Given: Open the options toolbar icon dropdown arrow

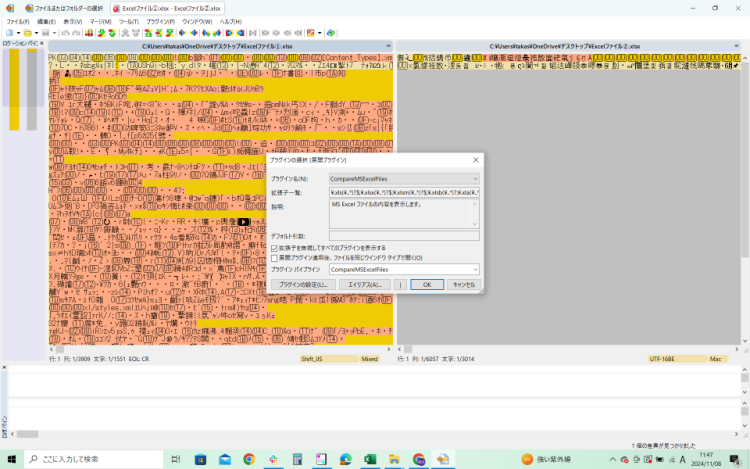Looking at the screenshot, I should (x=319, y=32).
